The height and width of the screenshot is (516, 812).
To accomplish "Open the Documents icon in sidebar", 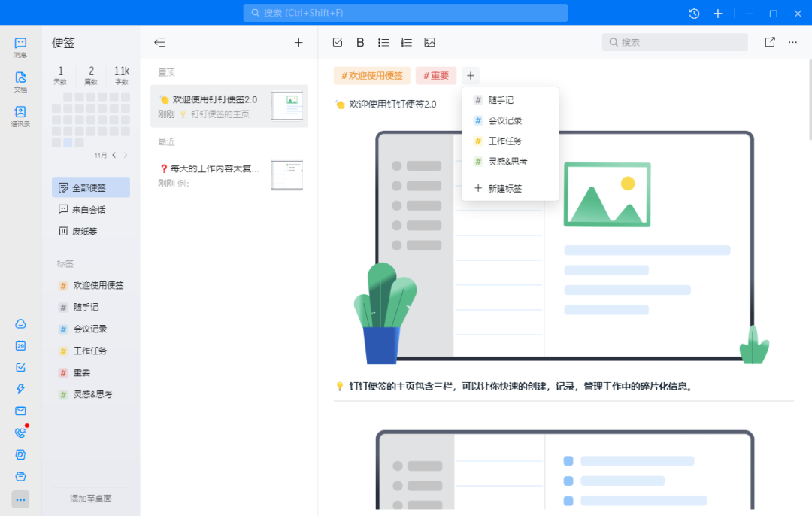I will click(20, 81).
